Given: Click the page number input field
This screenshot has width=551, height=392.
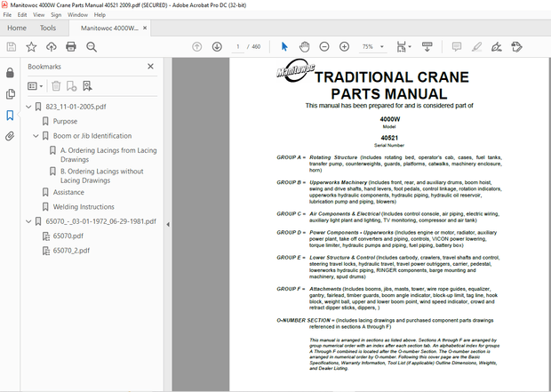Looking at the screenshot, I should 238,46.
